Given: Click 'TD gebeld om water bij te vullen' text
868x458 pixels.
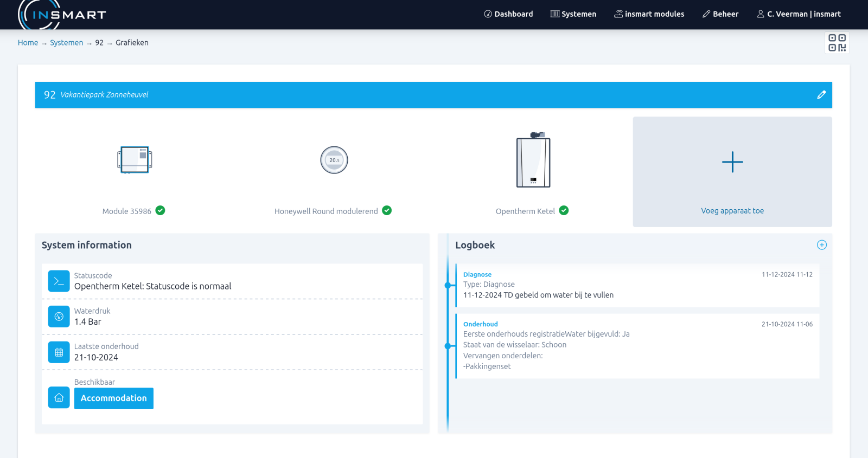Looking at the screenshot, I should coord(559,295).
